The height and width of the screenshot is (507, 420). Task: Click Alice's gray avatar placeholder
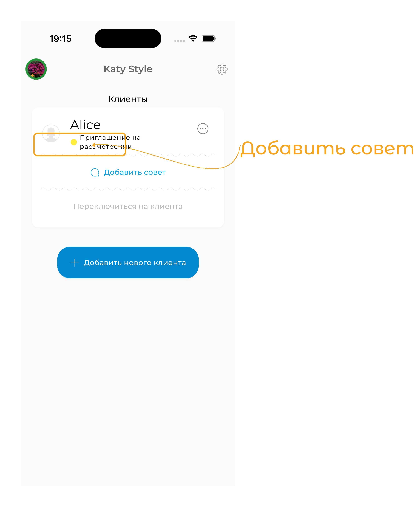tap(51, 133)
